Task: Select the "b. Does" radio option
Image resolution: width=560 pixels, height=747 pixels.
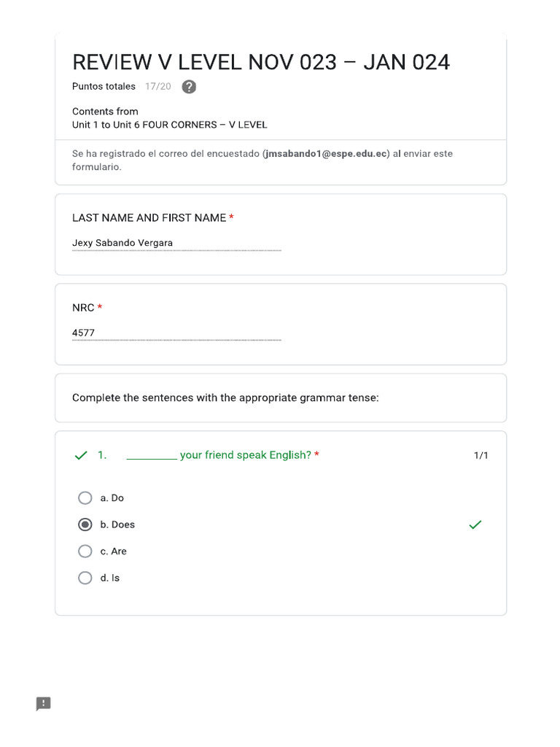Action: click(x=85, y=525)
